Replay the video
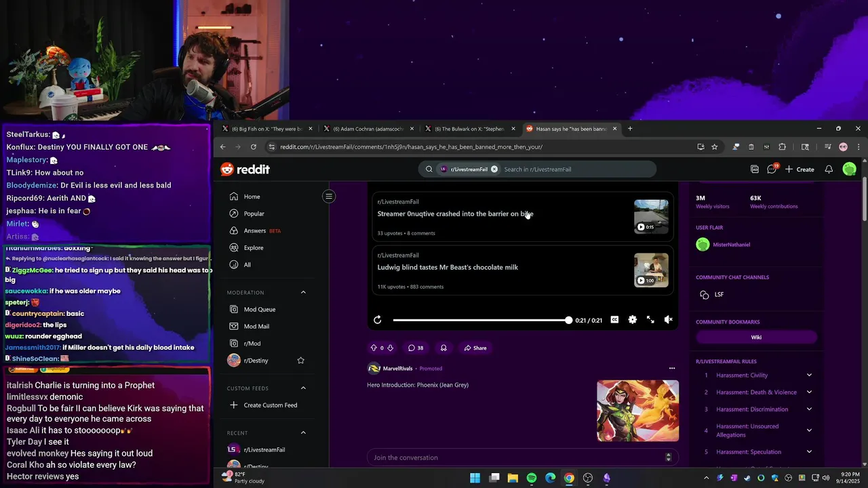Screen dimensions: 868x488 click(378, 320)
